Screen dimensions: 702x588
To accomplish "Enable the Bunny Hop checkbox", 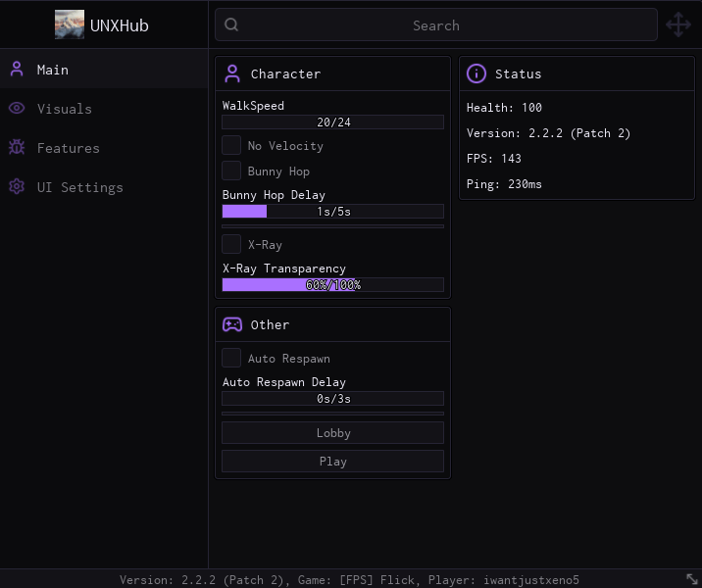I will (231, 171).
